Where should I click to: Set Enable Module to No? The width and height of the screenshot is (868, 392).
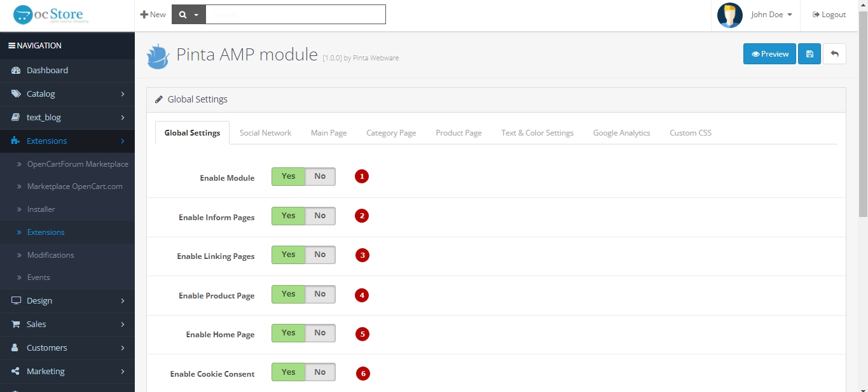[320, 177]
